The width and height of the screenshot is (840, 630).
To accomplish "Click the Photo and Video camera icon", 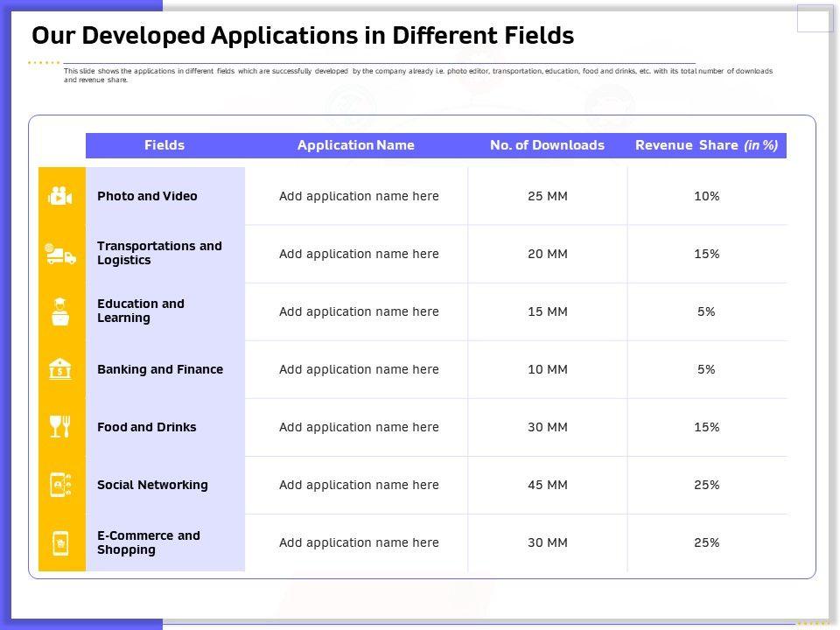I will 59,196.
